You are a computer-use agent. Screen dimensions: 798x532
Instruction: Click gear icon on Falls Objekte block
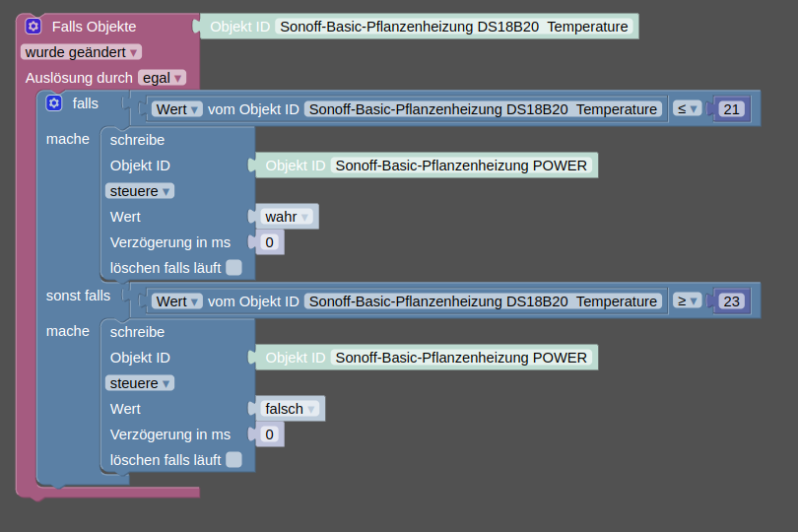(x=33, y=27)
